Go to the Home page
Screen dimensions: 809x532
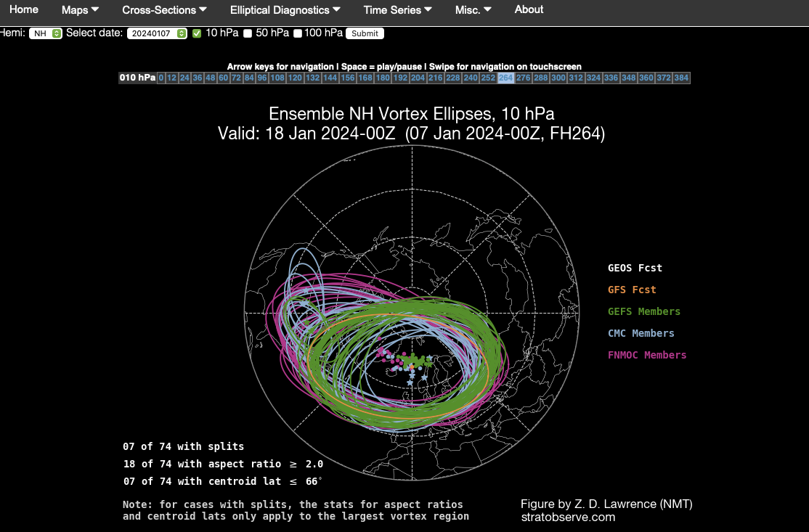click(24, 9)
